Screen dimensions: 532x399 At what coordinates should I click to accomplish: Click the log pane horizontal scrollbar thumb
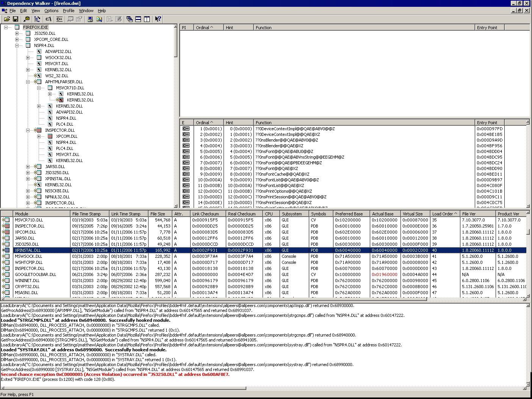click(126, 388)
